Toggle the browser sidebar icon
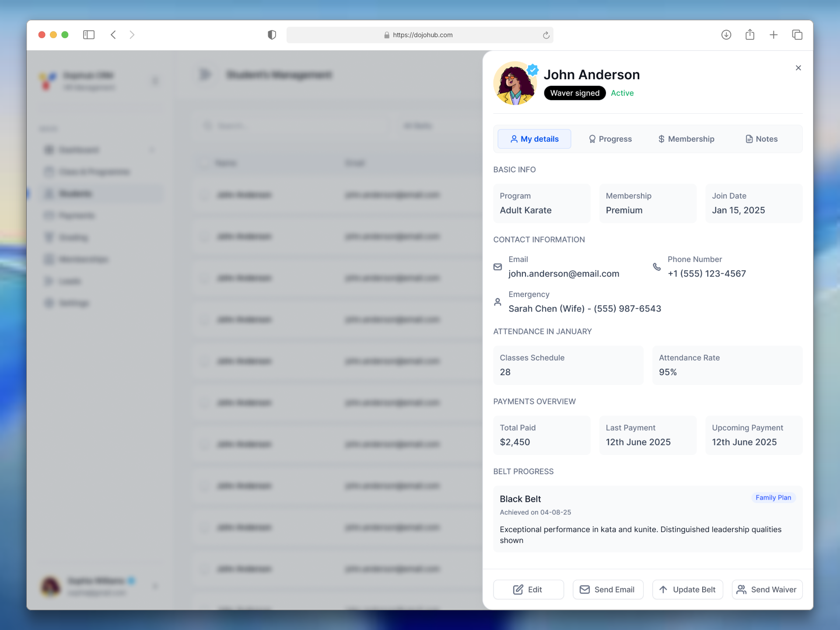840x630 pixels. (x=89, y=35)
